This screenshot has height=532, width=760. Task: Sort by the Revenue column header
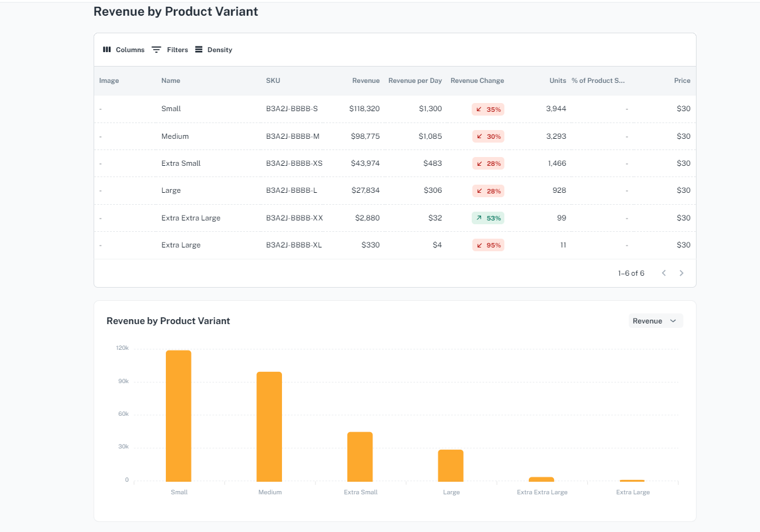pos(366,80)
